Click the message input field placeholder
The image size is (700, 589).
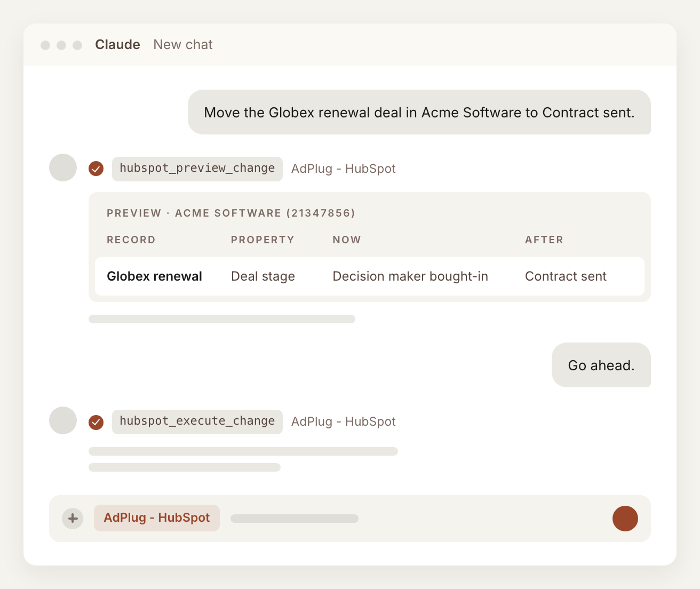(295, 519)
